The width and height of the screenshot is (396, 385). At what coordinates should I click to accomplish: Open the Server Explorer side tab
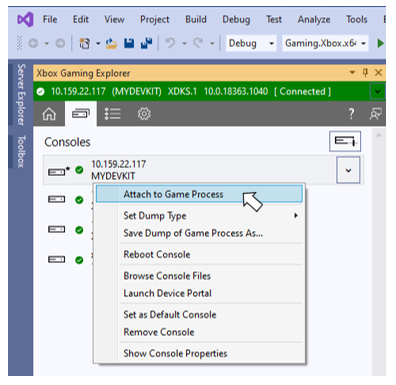coord(21,95)
